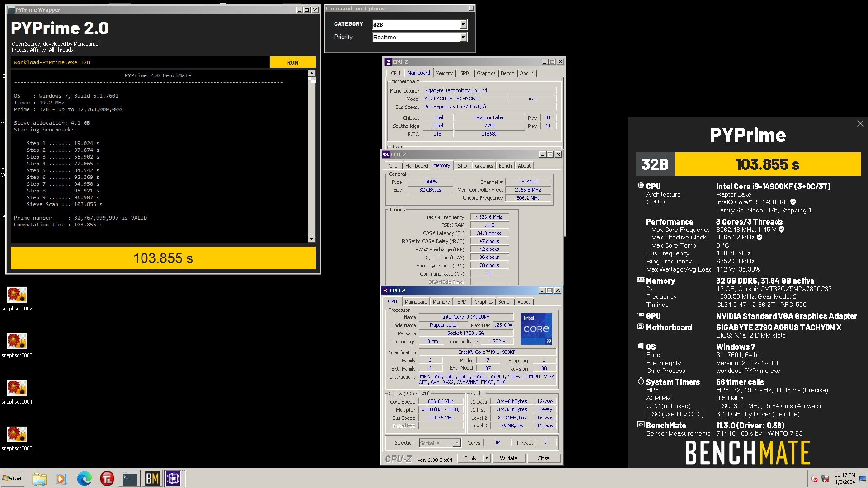This screenshot has height=488, width=868.
Task: Open the red T taskbar application
Action: coord(107,479)
